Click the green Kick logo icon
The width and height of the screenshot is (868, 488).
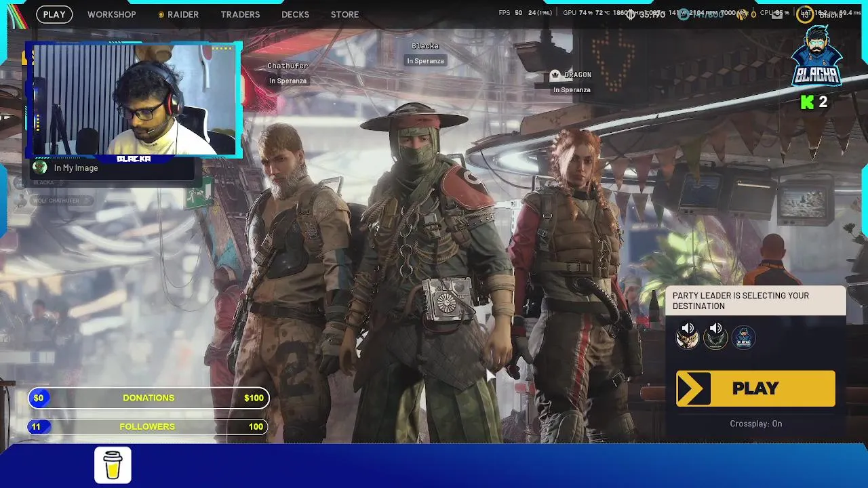(807, 102)
